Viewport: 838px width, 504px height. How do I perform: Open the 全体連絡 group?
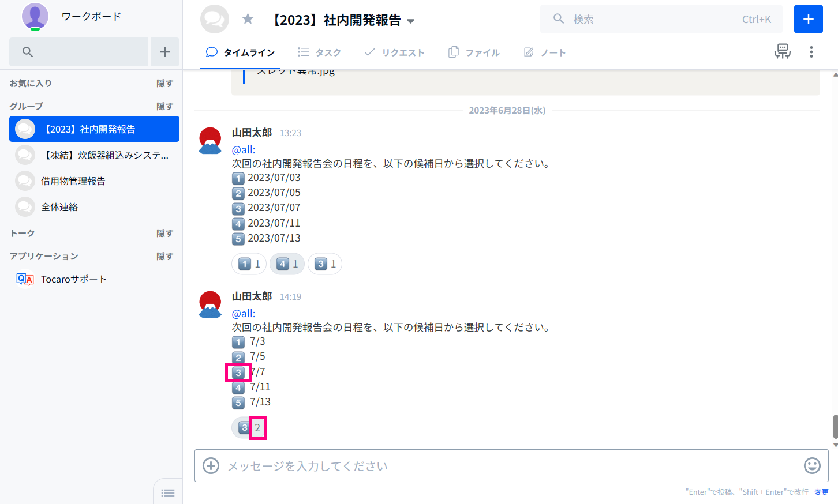[x=94, y=207]
